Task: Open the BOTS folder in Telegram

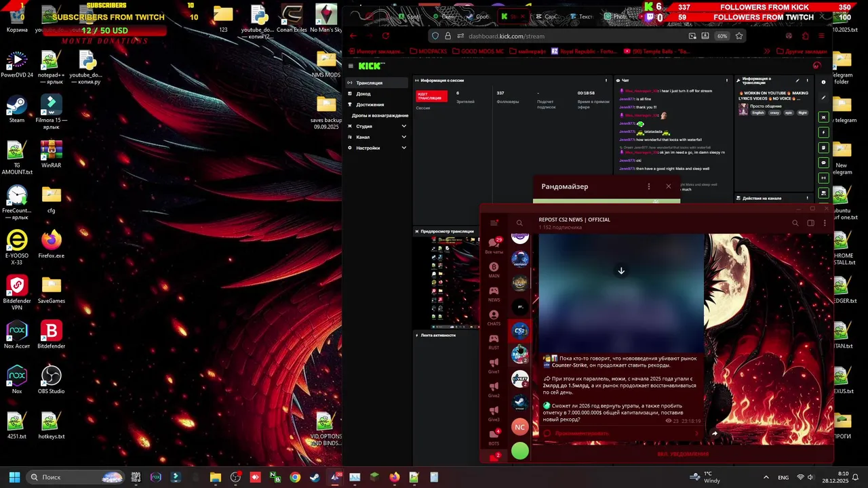Action: click(494, 436)
